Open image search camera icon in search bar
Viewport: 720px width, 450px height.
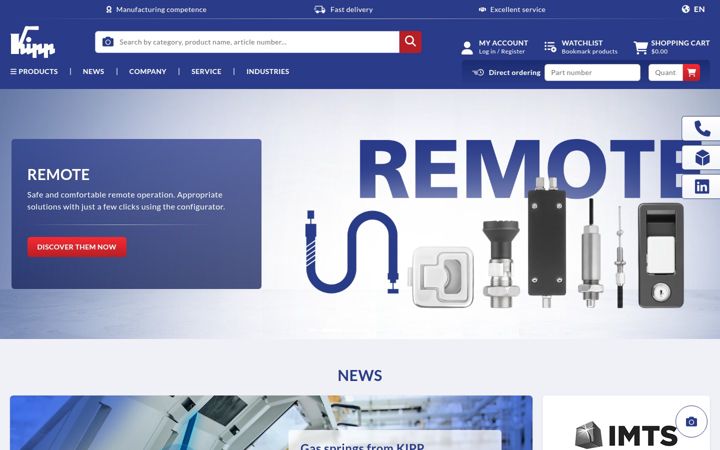(108, 42)
